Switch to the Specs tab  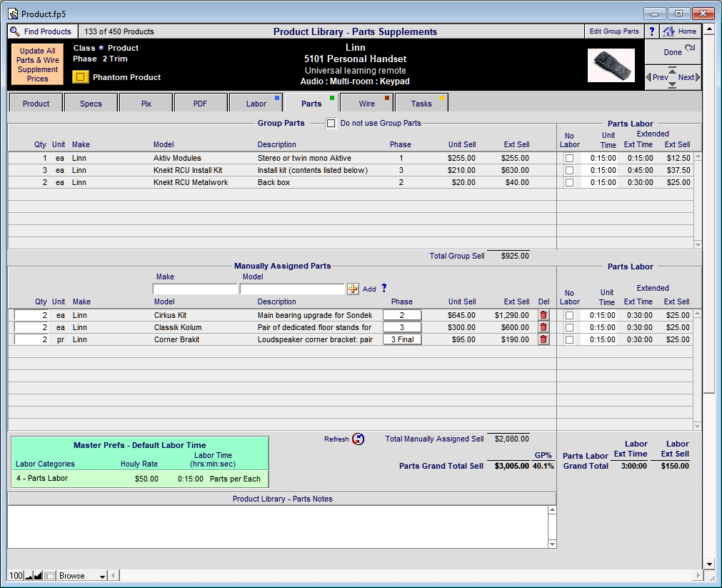pyautogui.click(x=91, y=103)
